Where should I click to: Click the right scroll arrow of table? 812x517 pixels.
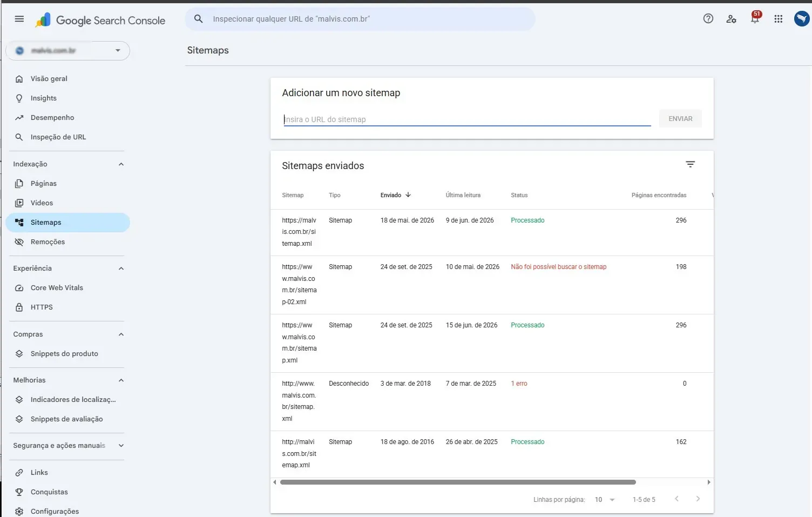tap(709, 482)
